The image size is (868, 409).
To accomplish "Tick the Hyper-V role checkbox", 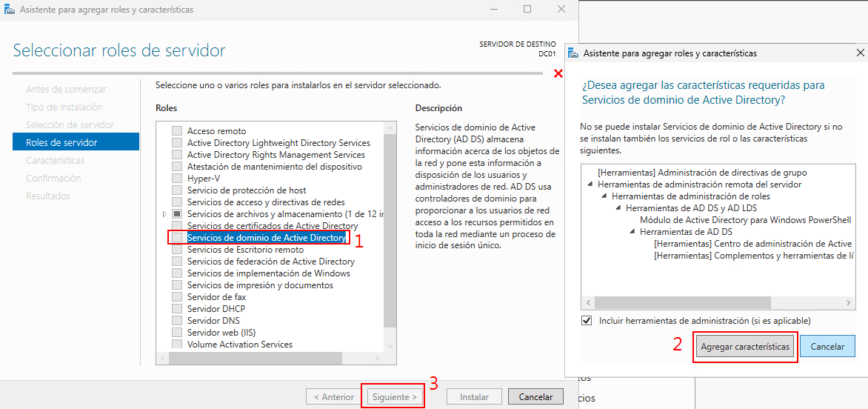I will pyautogui.click(x=177, y=179).
